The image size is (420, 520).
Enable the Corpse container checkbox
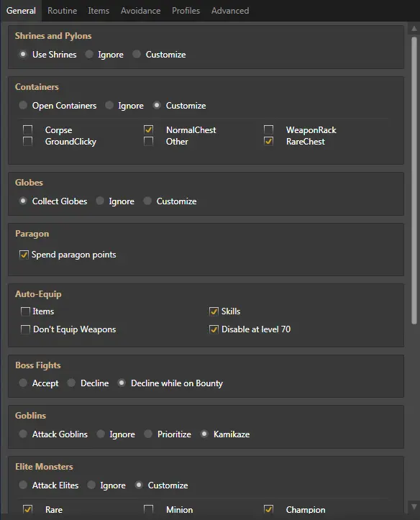[28, 129]
